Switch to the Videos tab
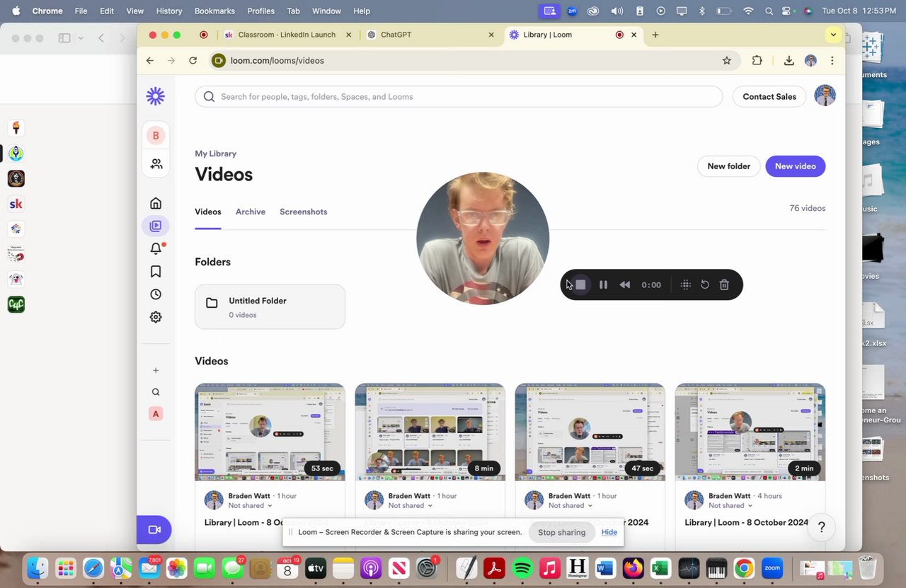This screenshot has height=588, width=906. (208, 212)
